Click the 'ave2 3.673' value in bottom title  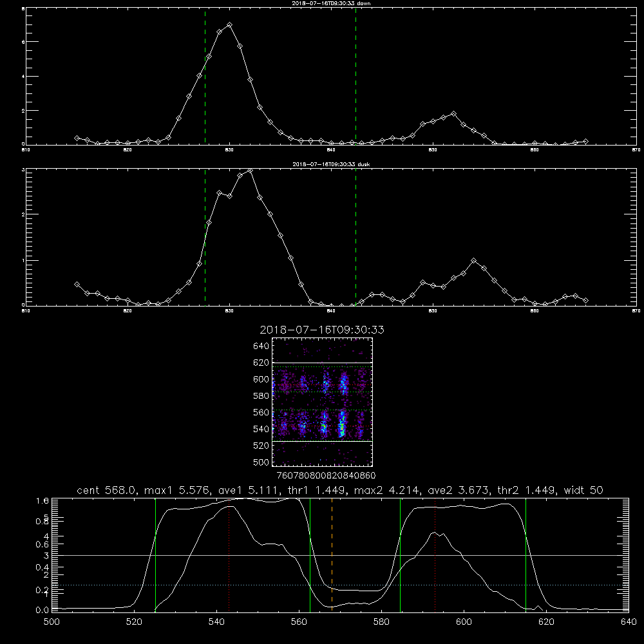pos(458,490)
